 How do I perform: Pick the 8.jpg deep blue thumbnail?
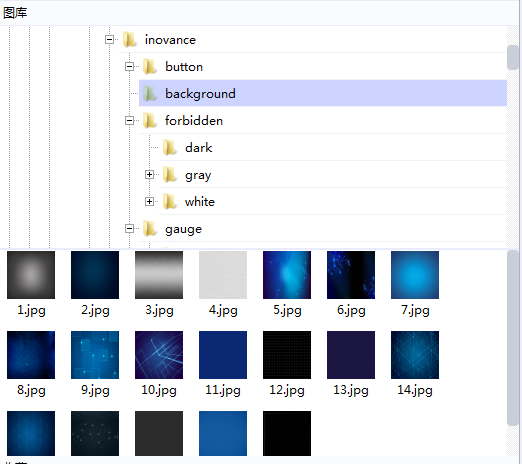(x=31, y=355)
